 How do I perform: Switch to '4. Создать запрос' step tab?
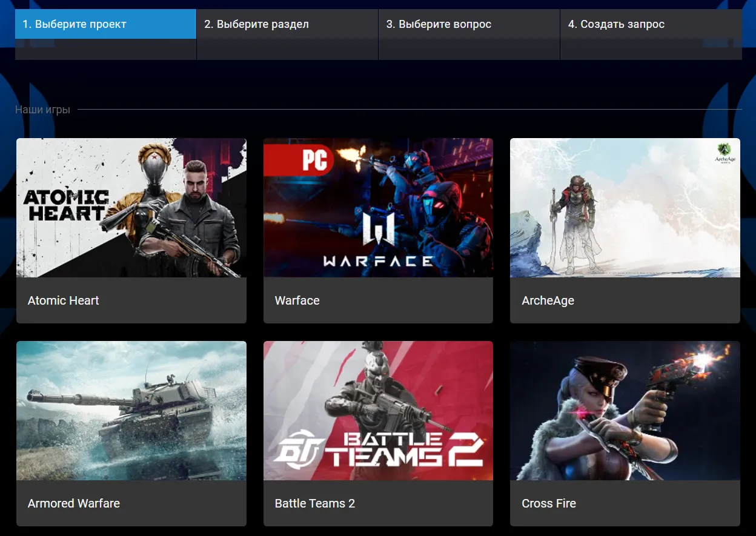click(651, 24)
